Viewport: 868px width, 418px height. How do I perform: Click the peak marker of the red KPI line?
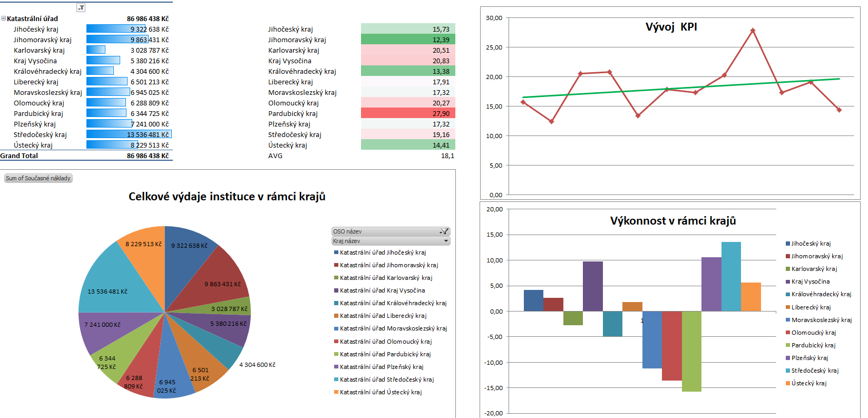coord(753,31)
